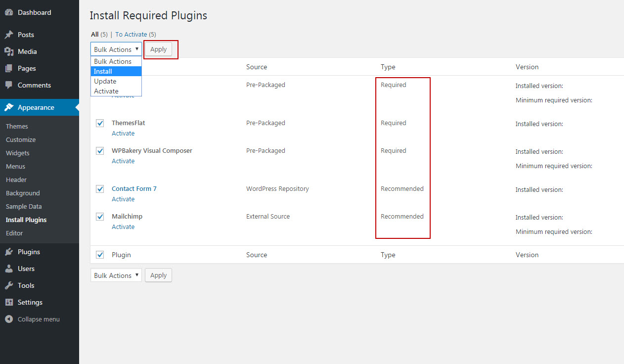Open the Widgets submenu item
The height and width of the screenshot is (364, 624).
tap(18, 153)
